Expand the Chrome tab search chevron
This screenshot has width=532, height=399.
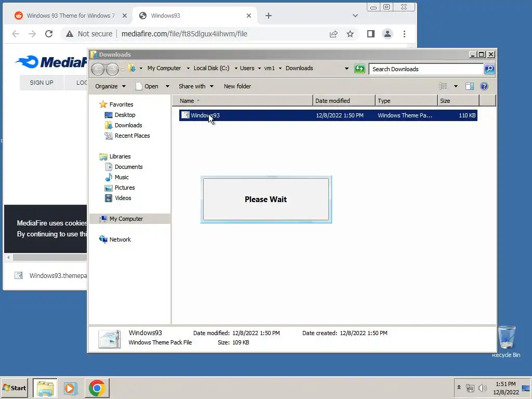(355, 16)
